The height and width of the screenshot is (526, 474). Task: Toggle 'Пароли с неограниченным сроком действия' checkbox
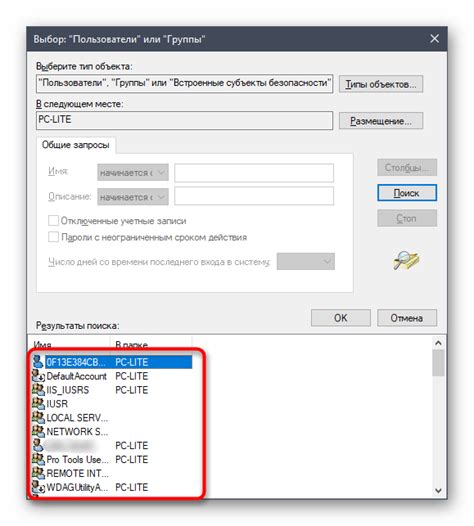[x=53, y=237]
